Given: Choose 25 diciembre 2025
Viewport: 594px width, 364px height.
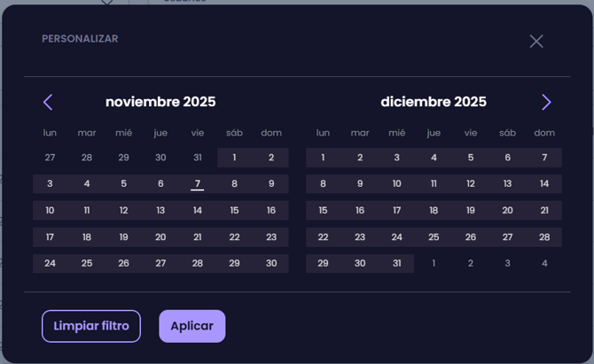Looking at the screenshot, I should (x=434, y=237).
